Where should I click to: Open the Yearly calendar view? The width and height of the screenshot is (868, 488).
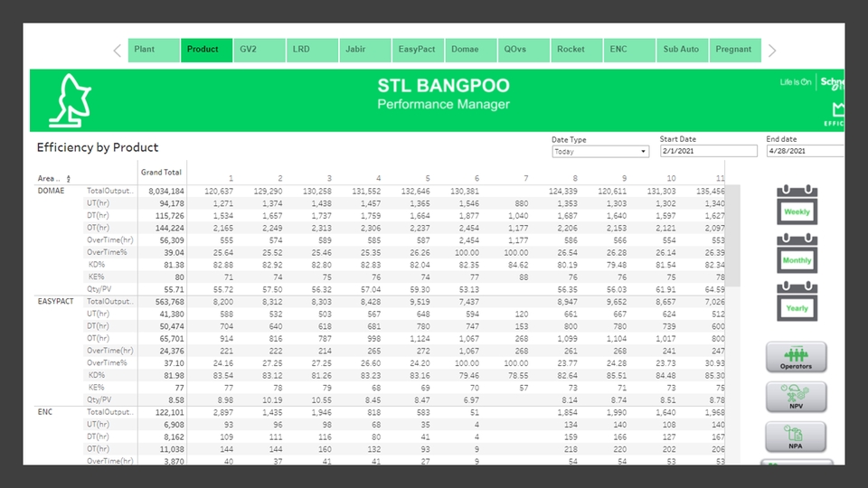click(797, 302)
